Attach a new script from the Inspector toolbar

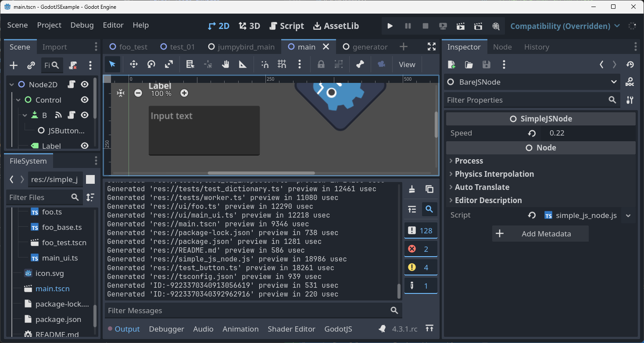[451, 64]
